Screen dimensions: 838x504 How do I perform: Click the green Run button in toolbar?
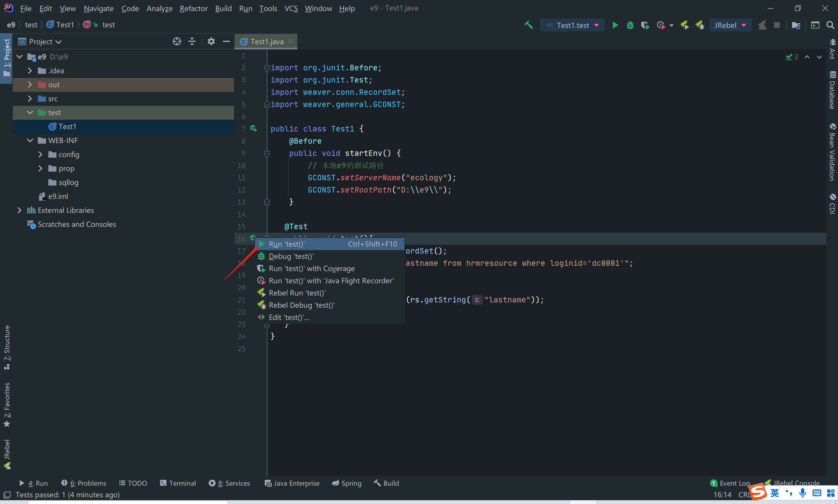click(615, 25)
